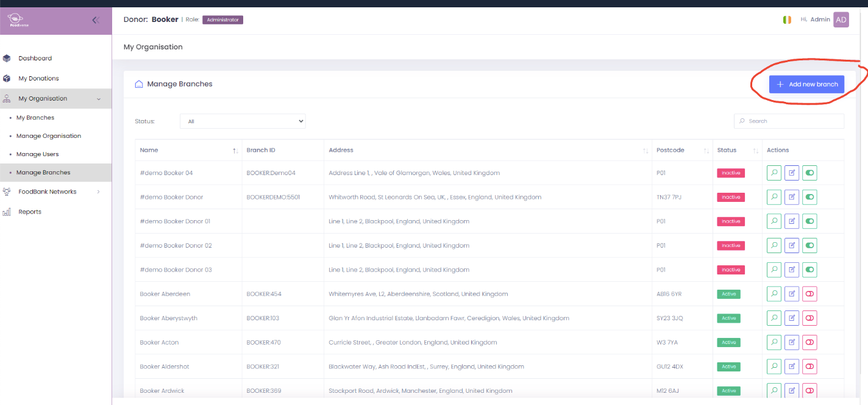View details of #demo Booker Donor 01
This screenshot has width=868, height=405.
click(x=774, y=221)
